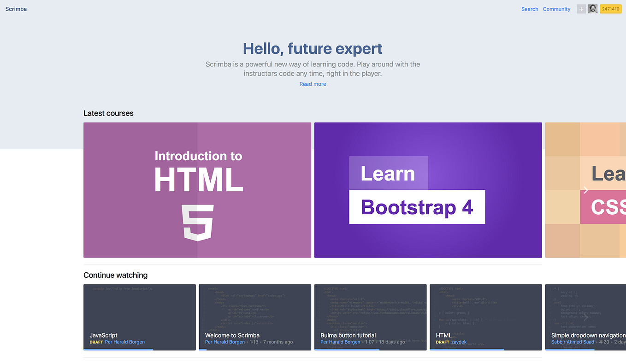Open the Community page
Viewport: 626px width, 364px height.
pos(556,9)
